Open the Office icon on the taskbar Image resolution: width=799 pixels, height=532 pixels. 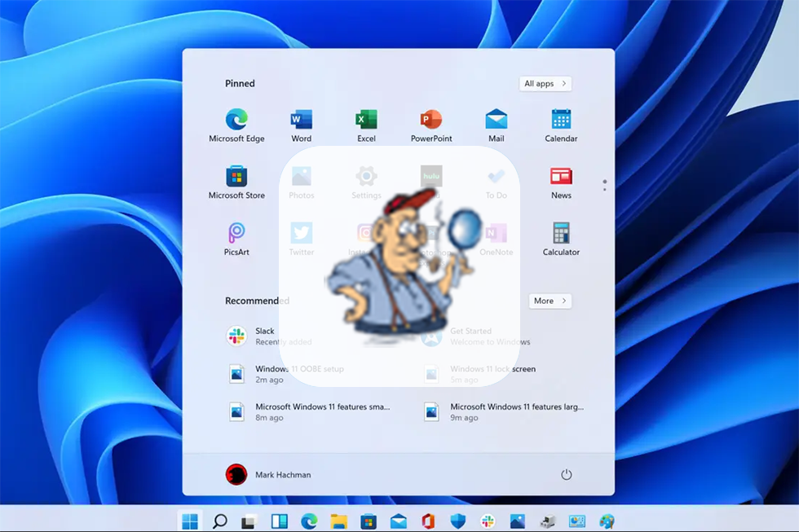(x=428, y=521)
